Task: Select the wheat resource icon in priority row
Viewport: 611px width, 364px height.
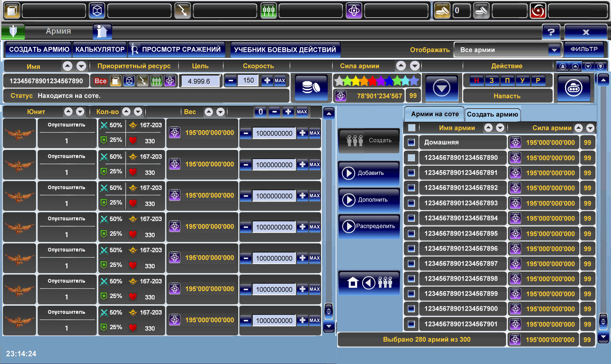Action: point(157,81)
